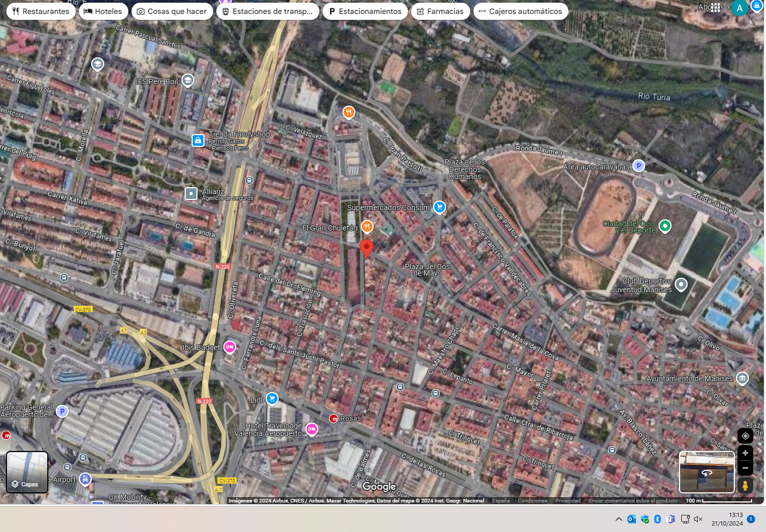
Task: Click the Privacidad footer link
Action: point(568,501)
